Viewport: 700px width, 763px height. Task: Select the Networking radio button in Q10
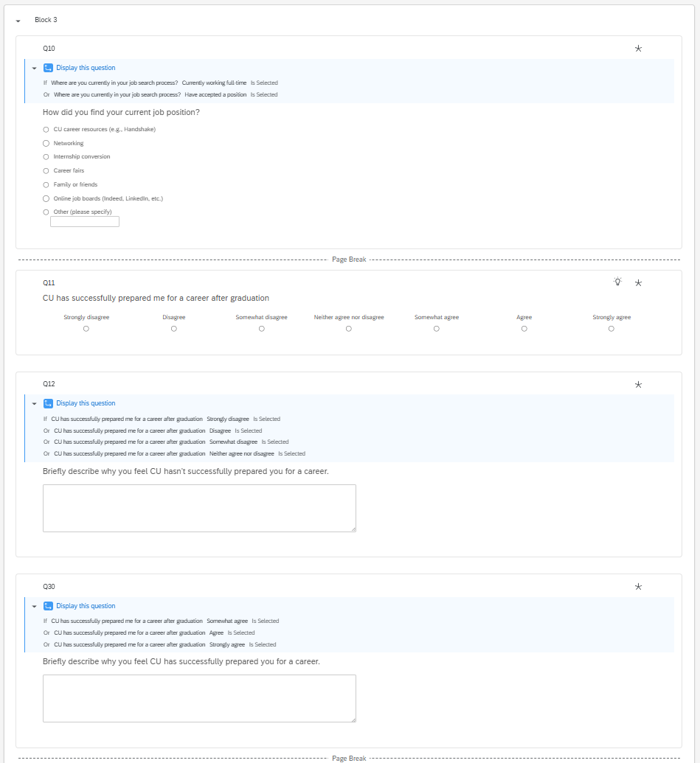(x=46, y=143)
